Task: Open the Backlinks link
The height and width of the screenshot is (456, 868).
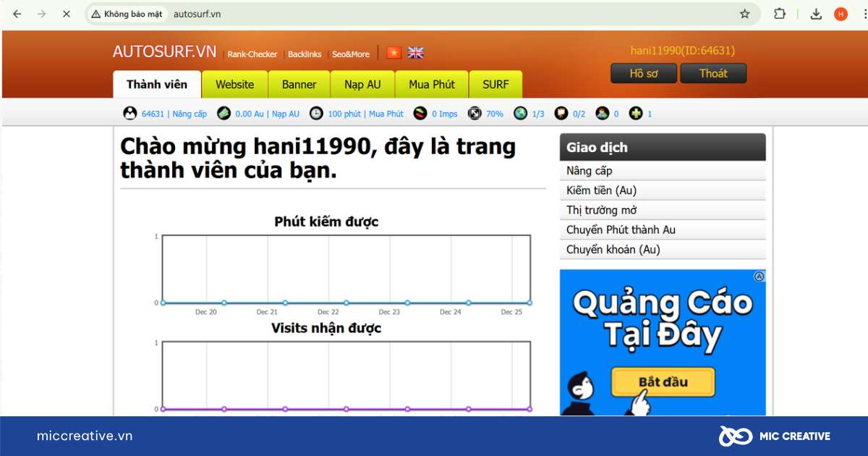Action: [x=305, y=54]
